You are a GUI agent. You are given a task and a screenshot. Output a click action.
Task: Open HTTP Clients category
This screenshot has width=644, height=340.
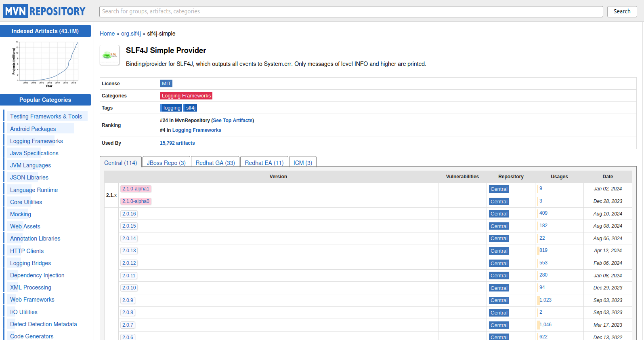tap(27, 251)
